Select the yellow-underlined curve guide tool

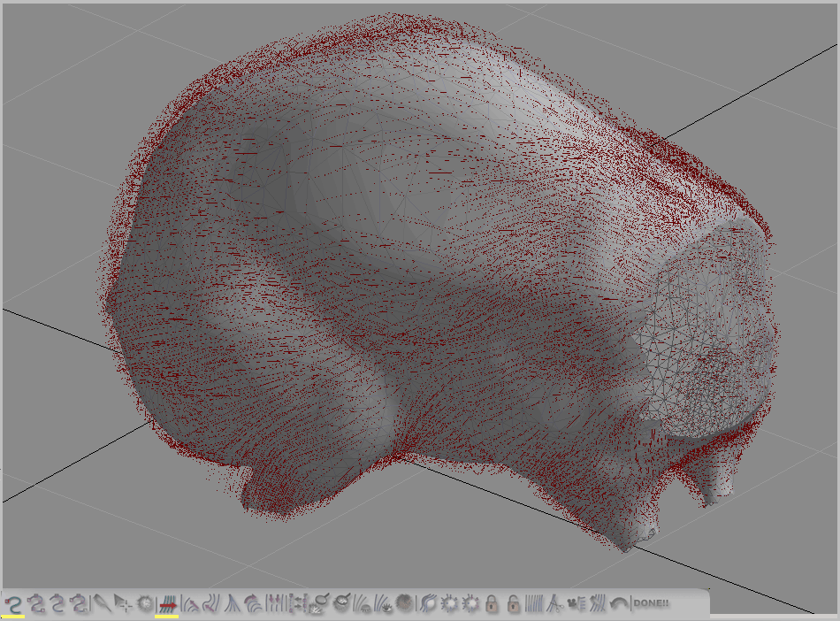coord(13,604)
